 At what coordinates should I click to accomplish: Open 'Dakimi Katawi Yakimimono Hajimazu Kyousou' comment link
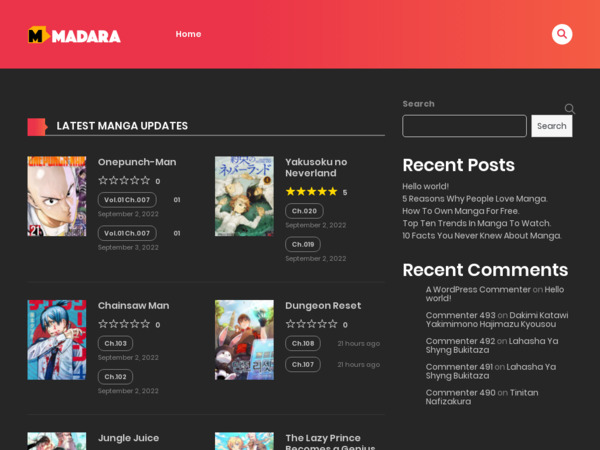497,320
